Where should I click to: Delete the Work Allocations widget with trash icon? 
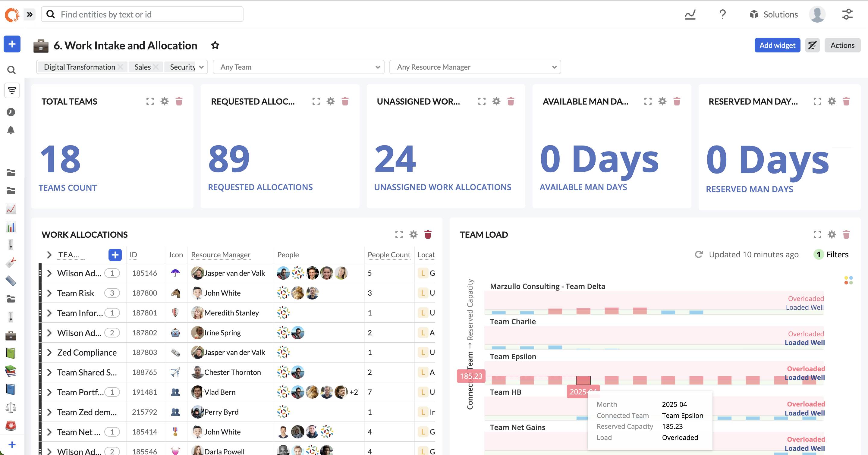click(x=428, y=234)
